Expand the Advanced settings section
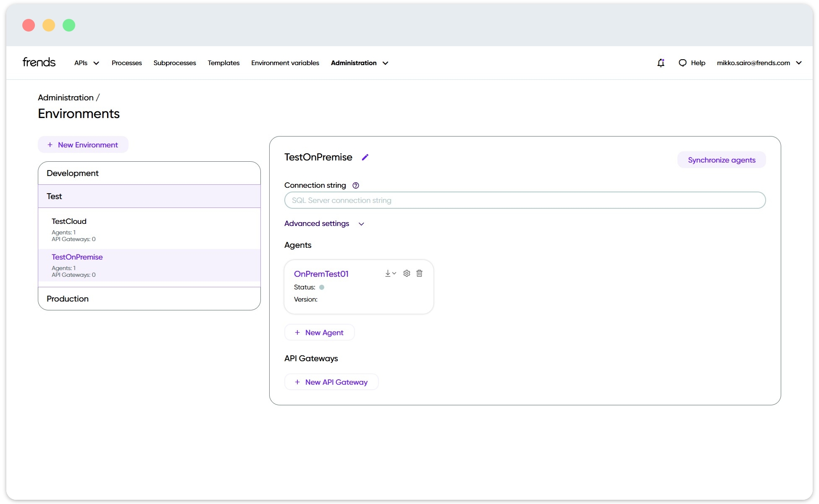The width and height of the screenshot is (819, 504). (324, 223)
